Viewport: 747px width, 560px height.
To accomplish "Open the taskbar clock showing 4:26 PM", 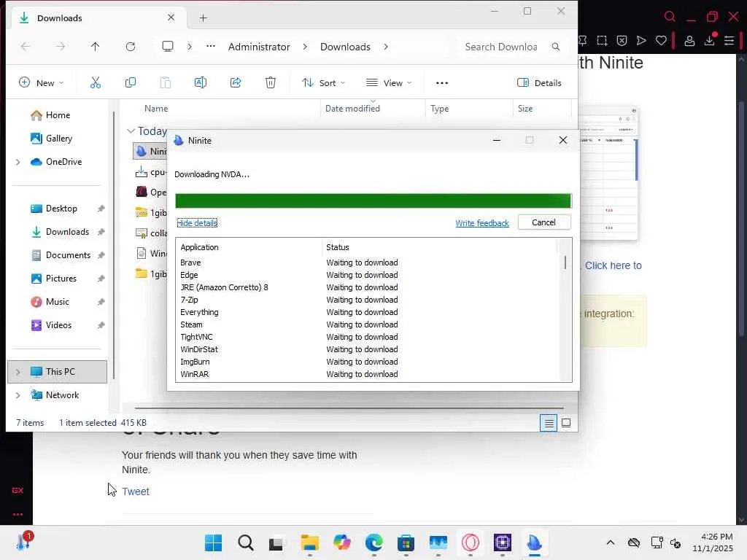I will point(713,542).
